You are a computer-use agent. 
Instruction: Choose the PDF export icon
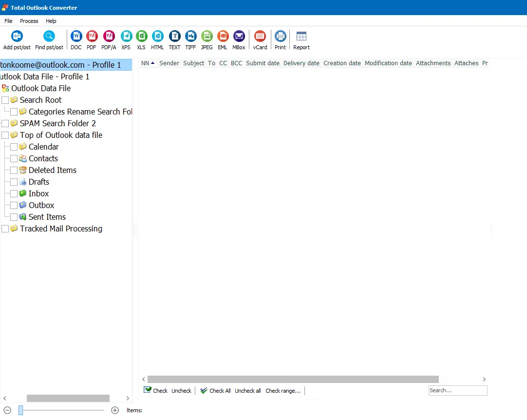tap(92, 36)
